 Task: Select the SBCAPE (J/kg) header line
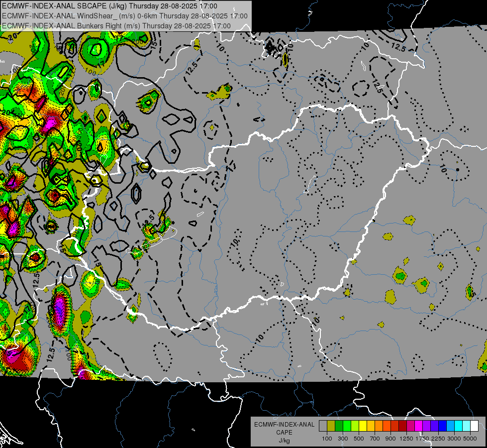pos(109,6)
